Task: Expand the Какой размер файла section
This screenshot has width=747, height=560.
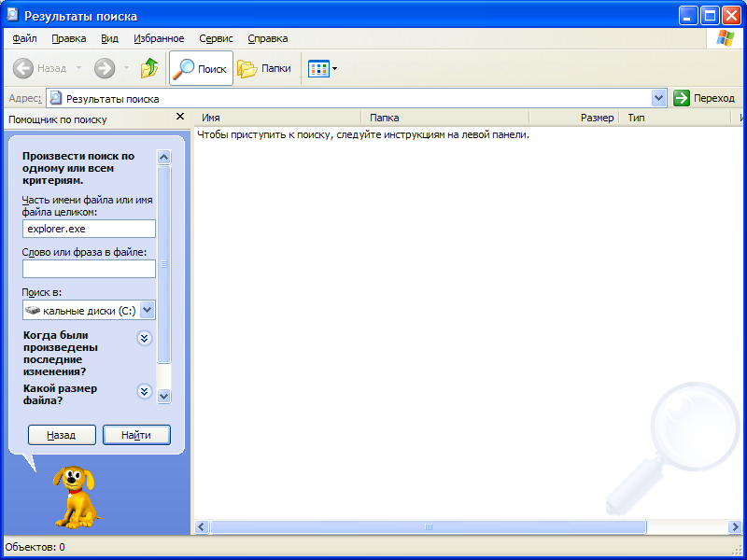Action: [x=145, y=391]
